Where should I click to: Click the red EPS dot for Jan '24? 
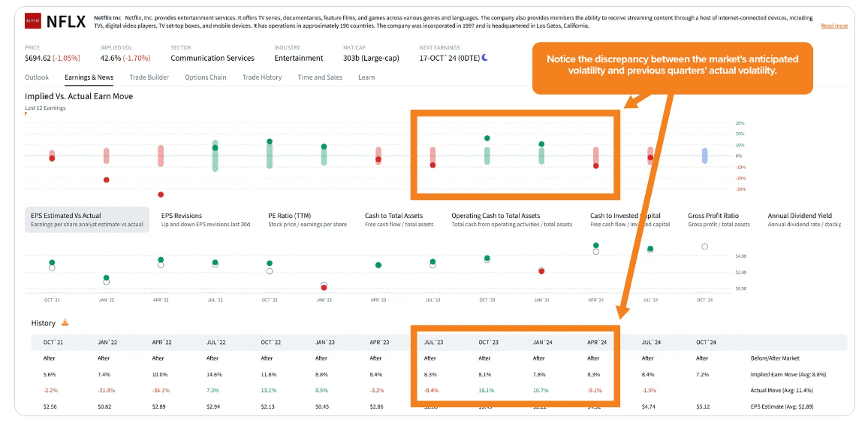click(x=541, y=270)
